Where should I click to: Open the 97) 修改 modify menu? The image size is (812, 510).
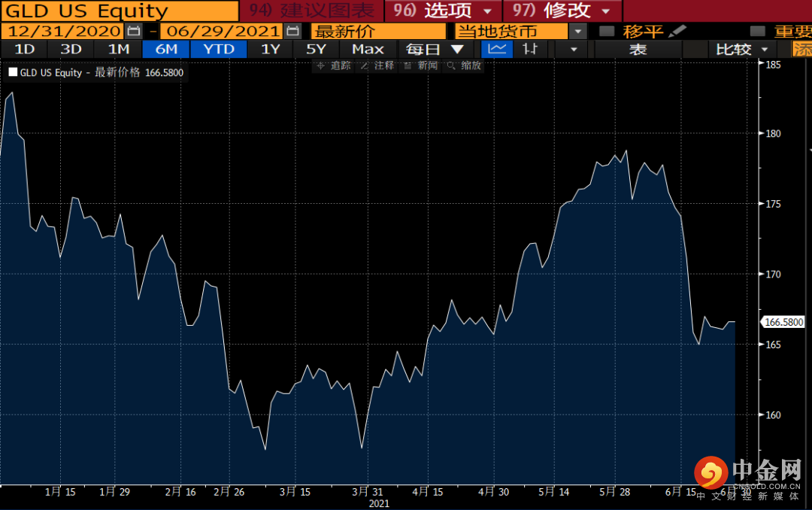[x=562, y=11]
